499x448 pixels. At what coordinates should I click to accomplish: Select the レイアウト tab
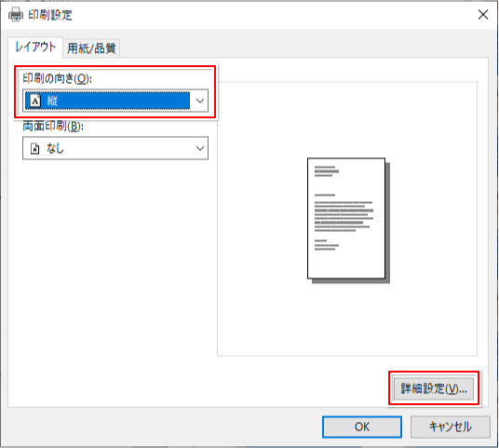click(35, 48)
